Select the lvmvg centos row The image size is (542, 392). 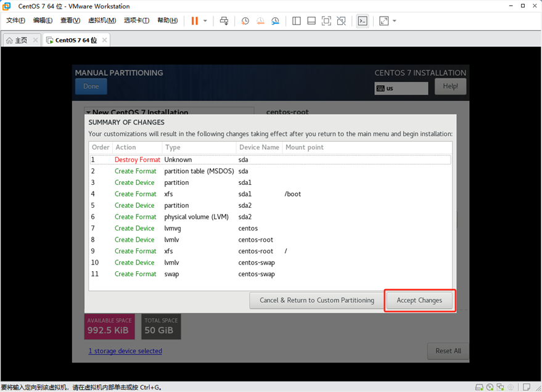(270, 228)
